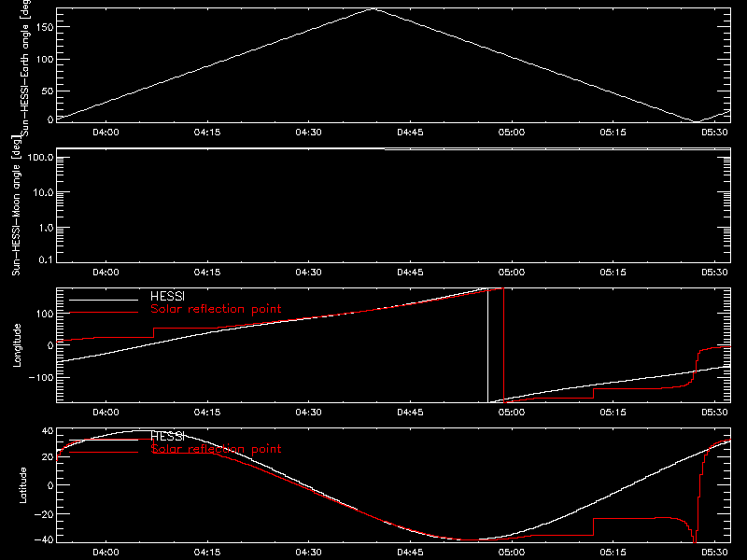
Task: Click 04:00 time label under Earth angle plot
Action: [x=106, y=133]
